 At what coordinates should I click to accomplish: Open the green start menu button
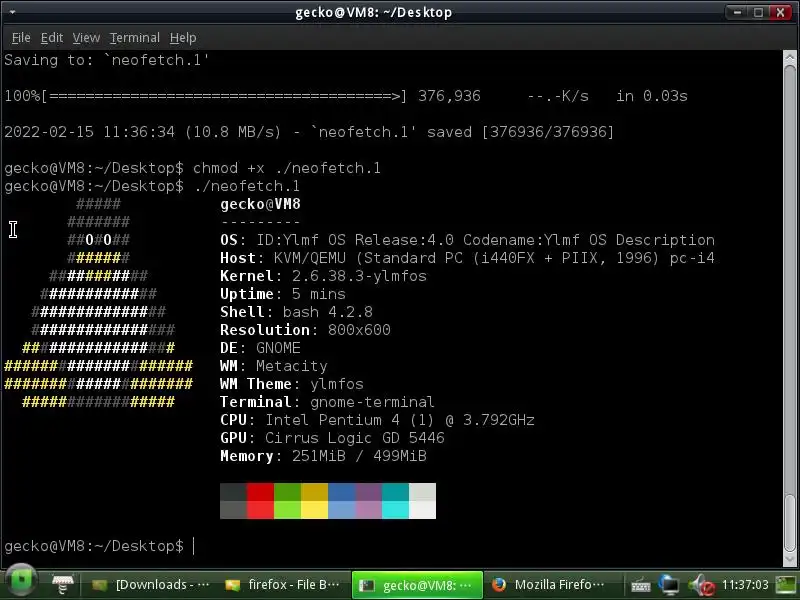[x=20, y=581]
